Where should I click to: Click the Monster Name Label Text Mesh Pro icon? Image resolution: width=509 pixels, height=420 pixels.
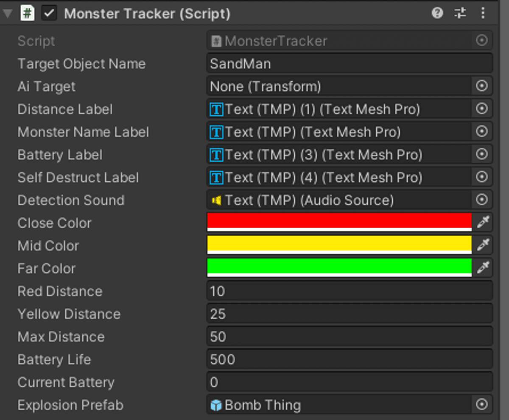(x=215, y=132)
